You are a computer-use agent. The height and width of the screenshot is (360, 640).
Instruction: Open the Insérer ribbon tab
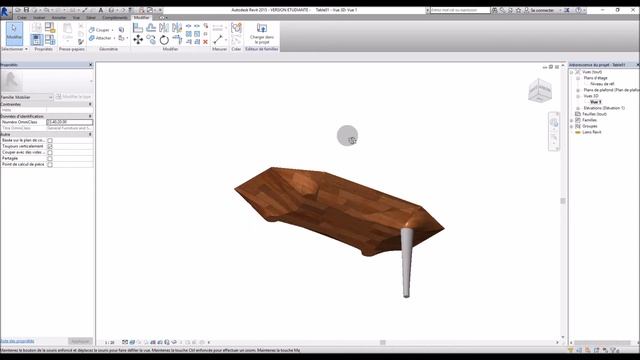(39, 18)
